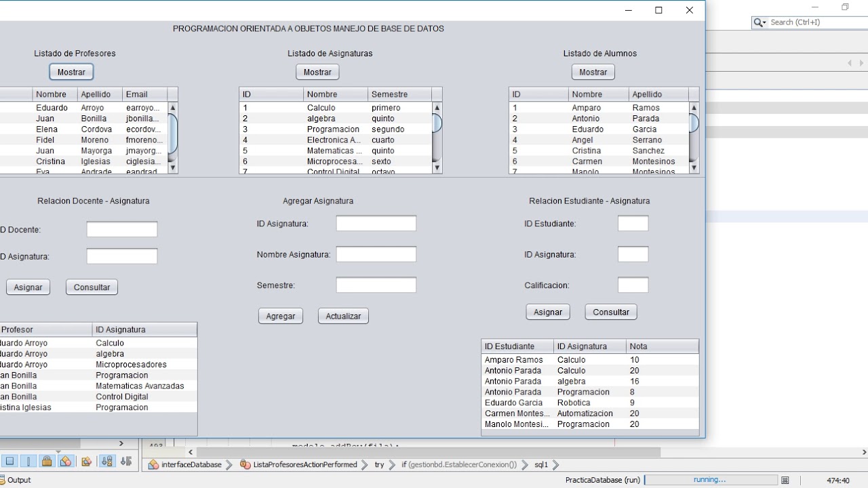Click the Nombre header in asignaturas table

pos(336,94)
